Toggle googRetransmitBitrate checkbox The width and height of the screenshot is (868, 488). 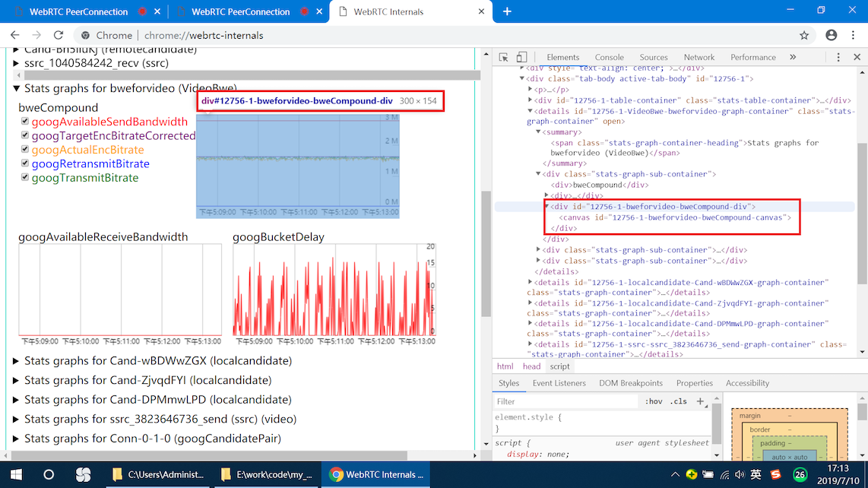25,163
